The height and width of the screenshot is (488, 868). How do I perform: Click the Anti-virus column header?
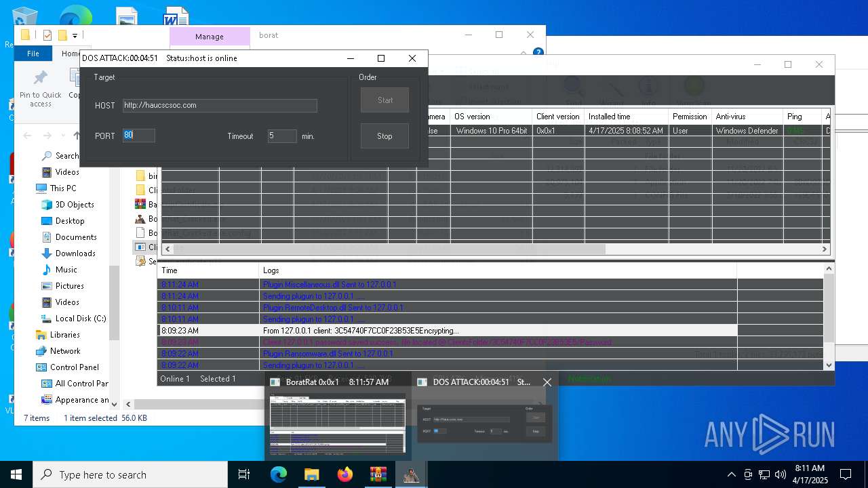coord(747,117)
